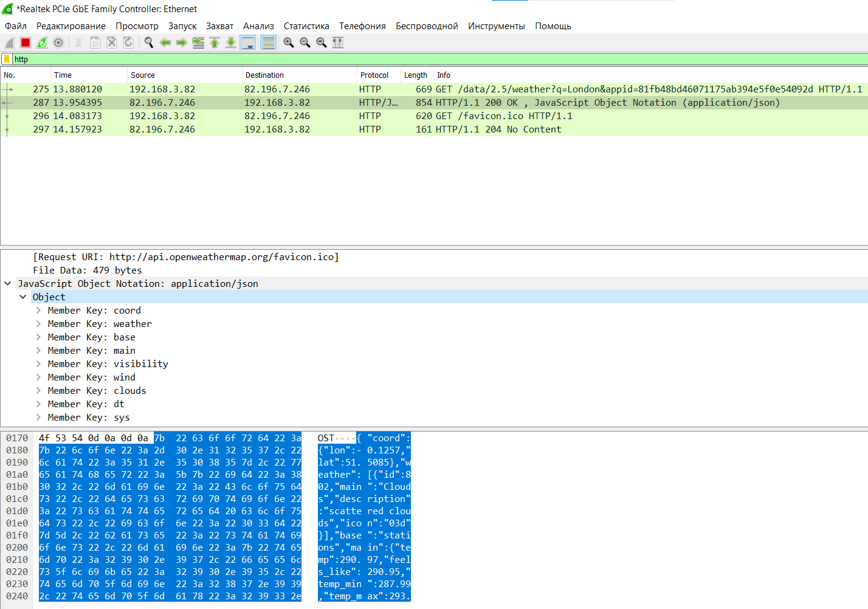Toggle auto-scroll during live capture

click(247, 43)
